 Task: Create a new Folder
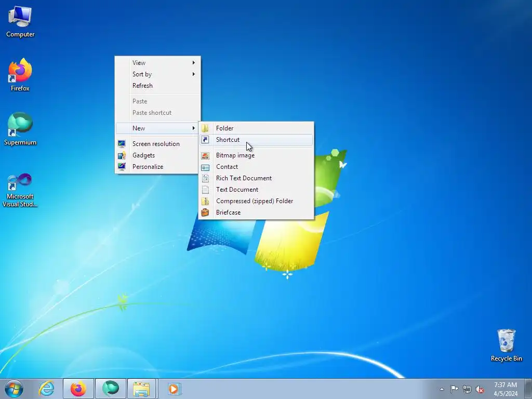[x=256, y=128]
